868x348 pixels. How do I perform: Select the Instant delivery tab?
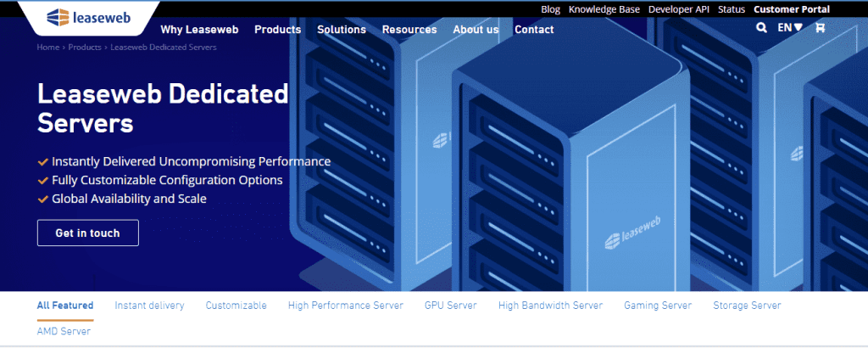pyautogui.click(x=149, y=306)
